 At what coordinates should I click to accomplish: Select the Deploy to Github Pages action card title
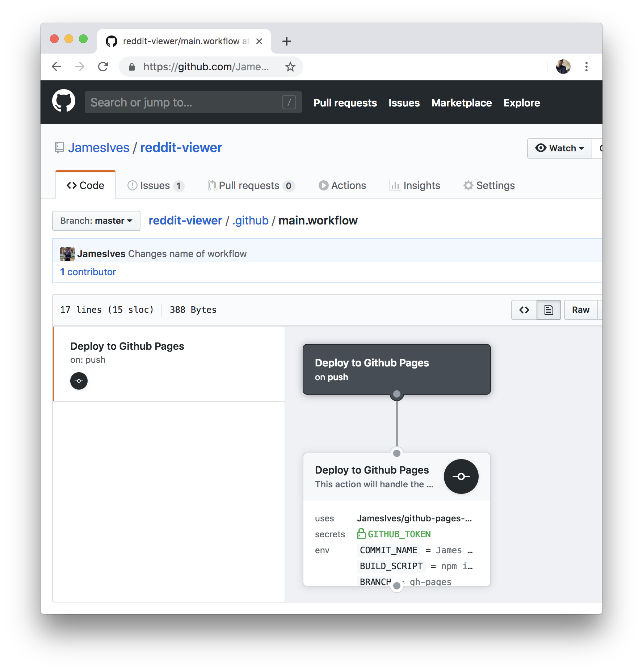coord(372,470)
